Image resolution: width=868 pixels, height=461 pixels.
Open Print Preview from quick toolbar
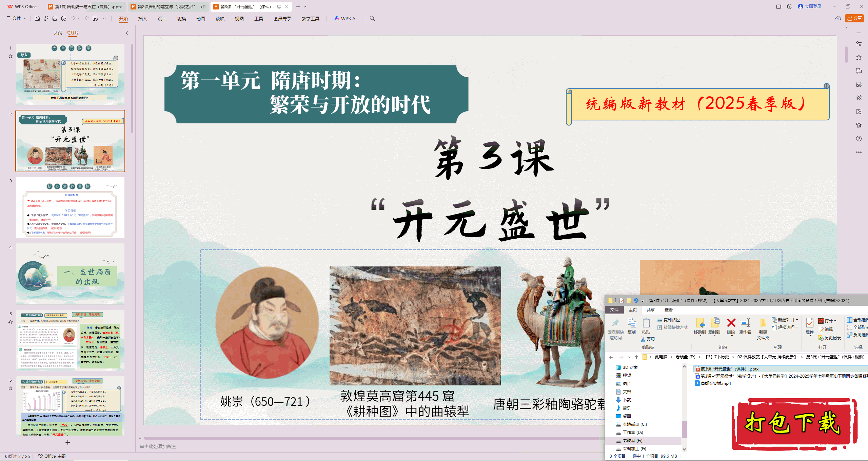[64, 18]
